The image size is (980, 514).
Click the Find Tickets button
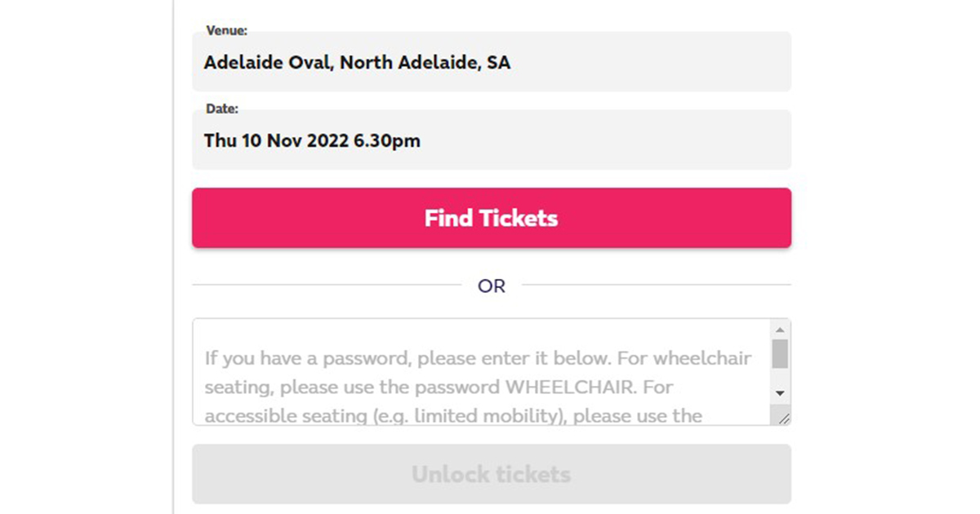(491, 218)
